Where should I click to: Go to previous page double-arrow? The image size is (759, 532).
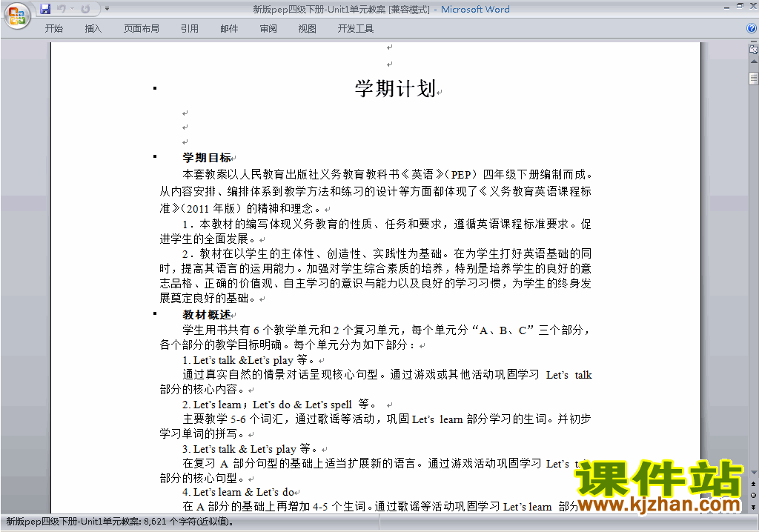point(753,484)
